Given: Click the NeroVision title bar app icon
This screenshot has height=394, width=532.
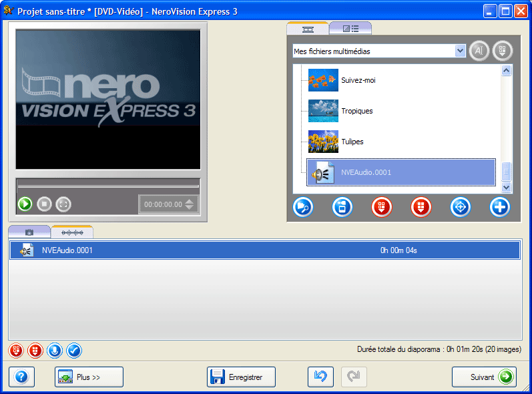Looking at the screenshot, I should [9, 10].
